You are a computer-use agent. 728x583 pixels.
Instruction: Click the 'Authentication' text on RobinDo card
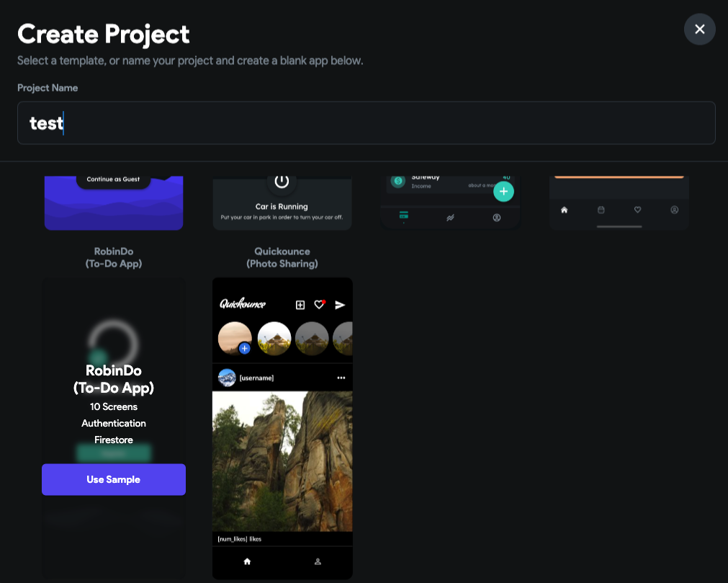(114, 423)
